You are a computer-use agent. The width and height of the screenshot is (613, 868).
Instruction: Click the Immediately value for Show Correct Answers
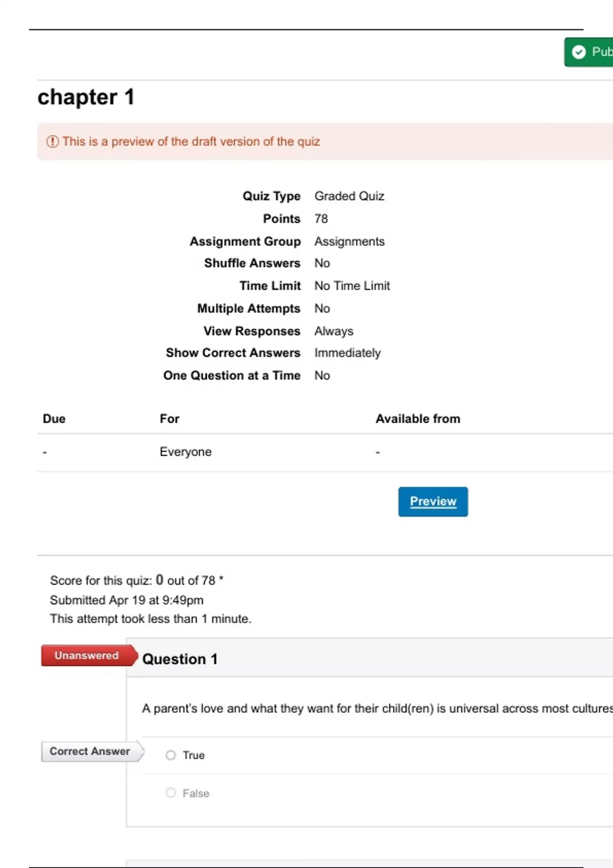click(x=347, y=353)
